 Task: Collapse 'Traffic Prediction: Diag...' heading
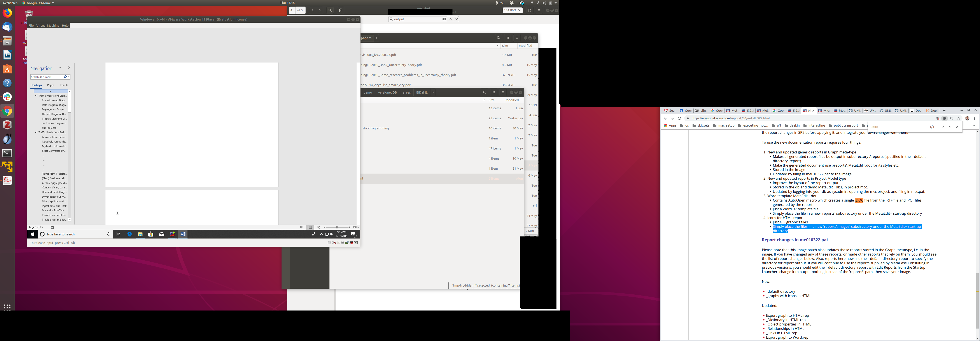click(36, 96)
